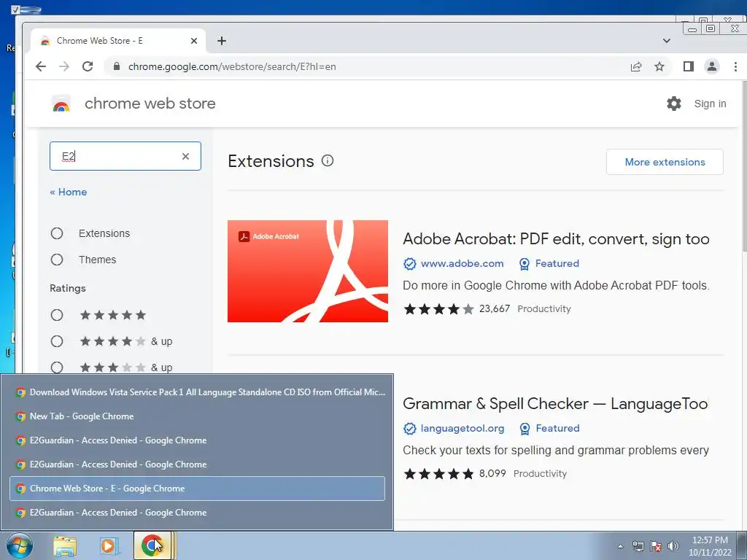
Task: Bookmark this tab with star icon
Action: pyautogui.click(x=659, y=66)
